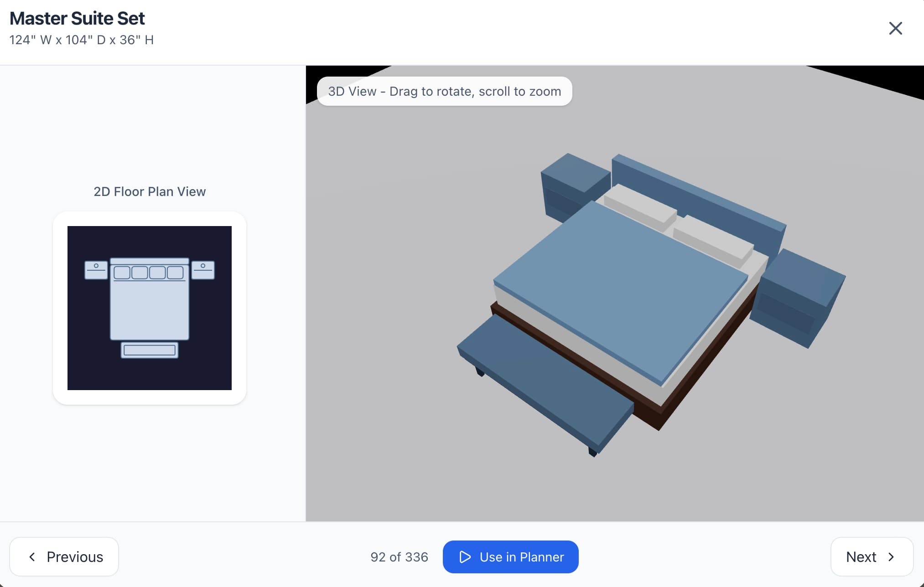Click the Master Suite Set title
The width and height of the screenshot is (924, 587).
[x=77, y=18]
